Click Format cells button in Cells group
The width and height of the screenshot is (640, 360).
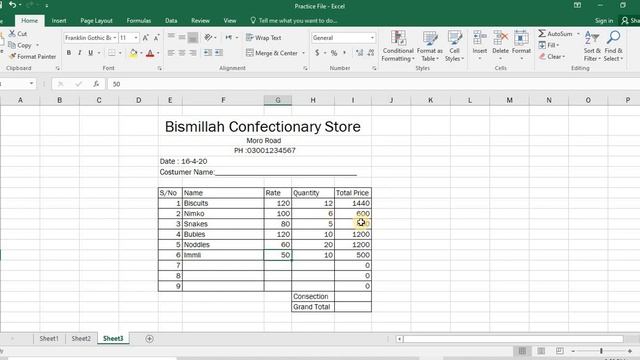tap(521, 46)
